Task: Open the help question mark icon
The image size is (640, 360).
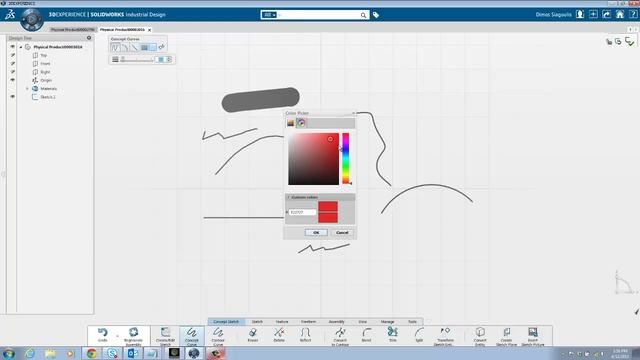Action: pyautogui.click(x=633, y=14)
